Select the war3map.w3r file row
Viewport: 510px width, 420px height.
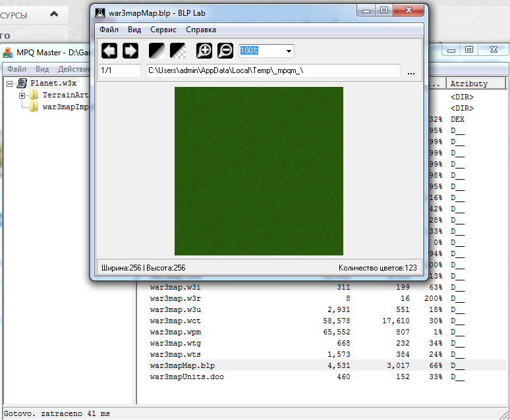point(327,298)
